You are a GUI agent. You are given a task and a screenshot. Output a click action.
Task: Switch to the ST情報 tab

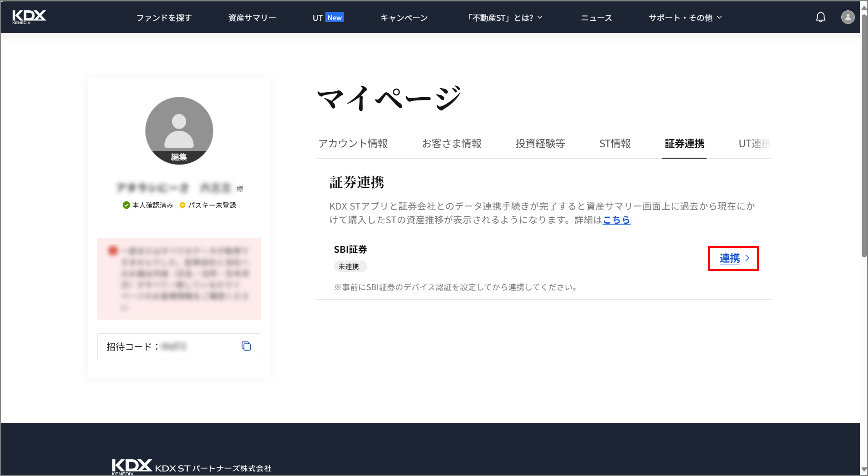coord(615,143)
